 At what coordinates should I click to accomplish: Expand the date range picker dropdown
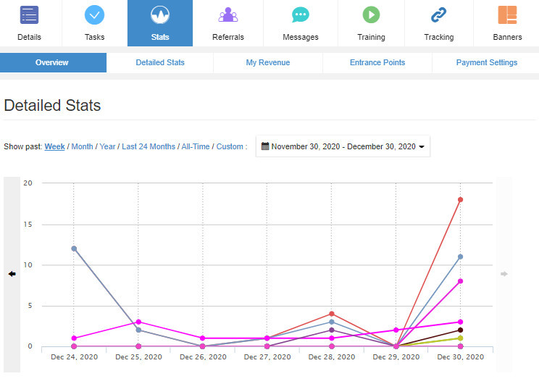pos(343,146)
